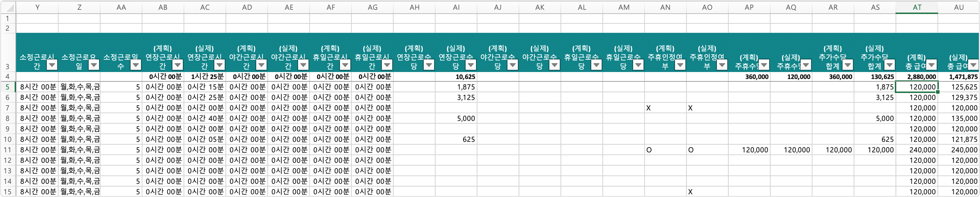Screen dimensions: 980x197
Task: Select row 11 via its row number
Action: (8, 150)
